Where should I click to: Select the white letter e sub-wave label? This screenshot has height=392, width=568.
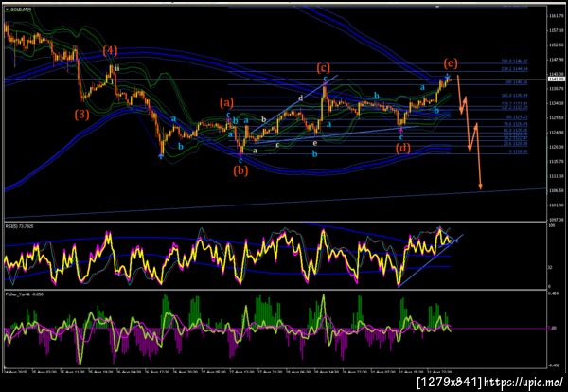(x=315, y=143)
